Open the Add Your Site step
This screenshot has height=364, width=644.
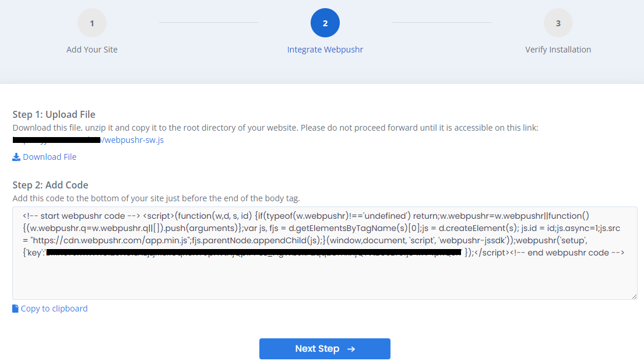point(92,50)
